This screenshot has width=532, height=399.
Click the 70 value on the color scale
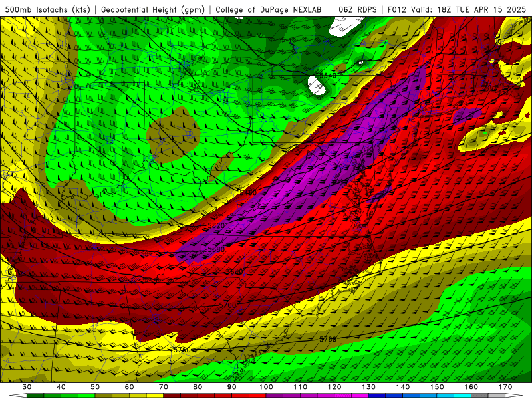[x=164, y=387]
